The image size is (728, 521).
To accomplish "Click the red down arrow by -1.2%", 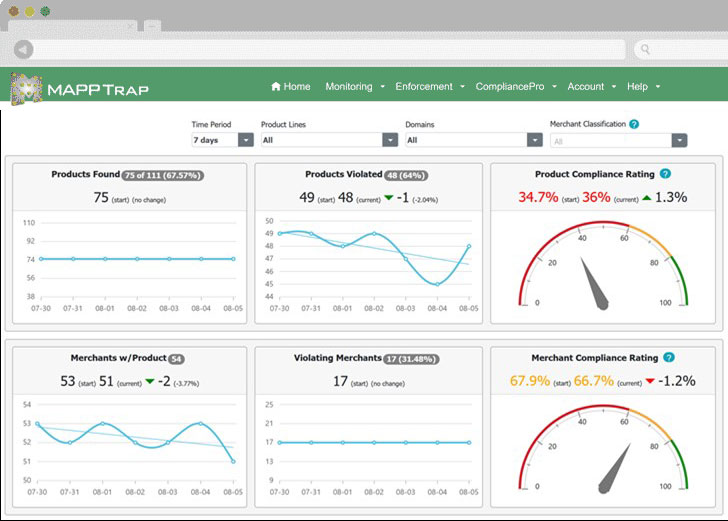I will (650, 381).
